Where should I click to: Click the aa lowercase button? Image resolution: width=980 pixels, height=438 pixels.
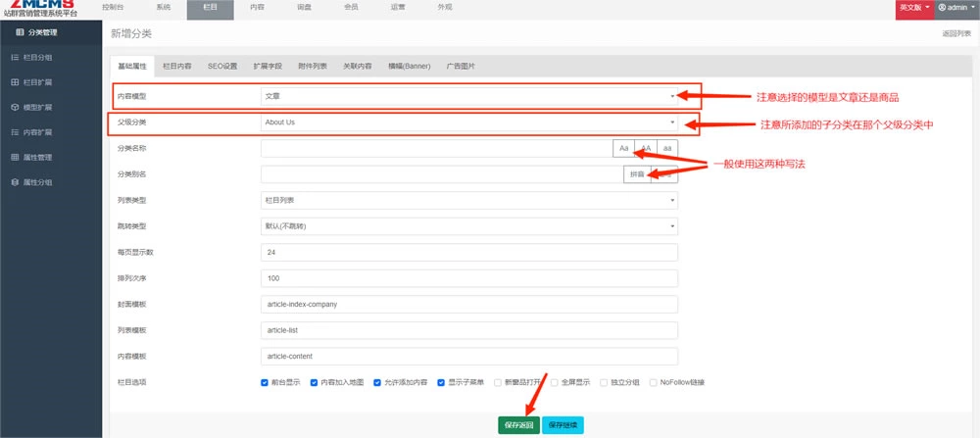point(667,148)
